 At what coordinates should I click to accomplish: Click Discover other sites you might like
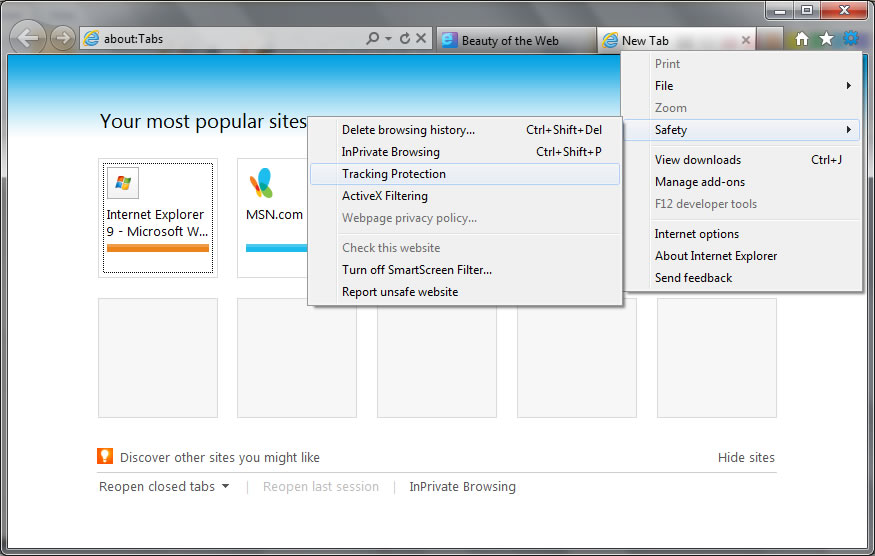(220, 458)
